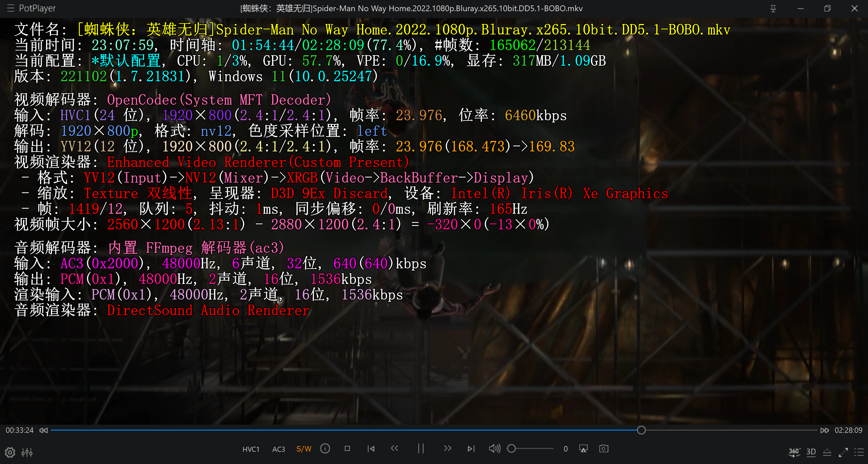
Task: Open preferences with the gear icon
Action: tap(10, 452)
